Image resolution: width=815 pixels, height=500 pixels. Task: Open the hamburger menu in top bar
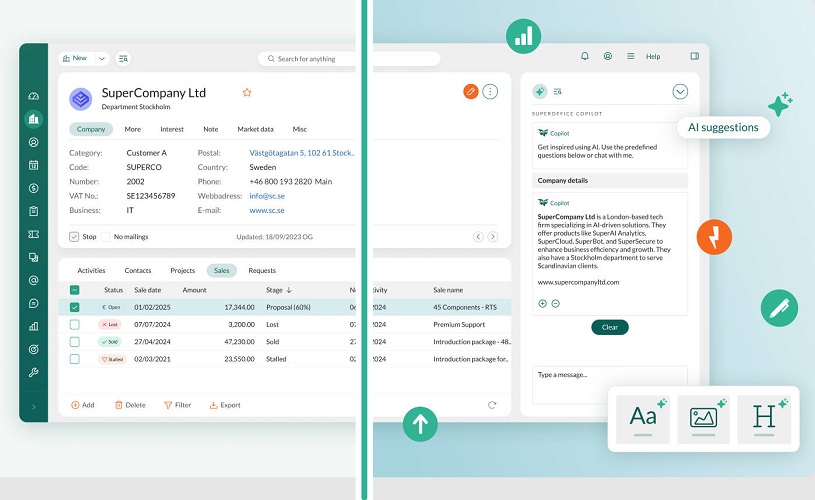(630, 56)
